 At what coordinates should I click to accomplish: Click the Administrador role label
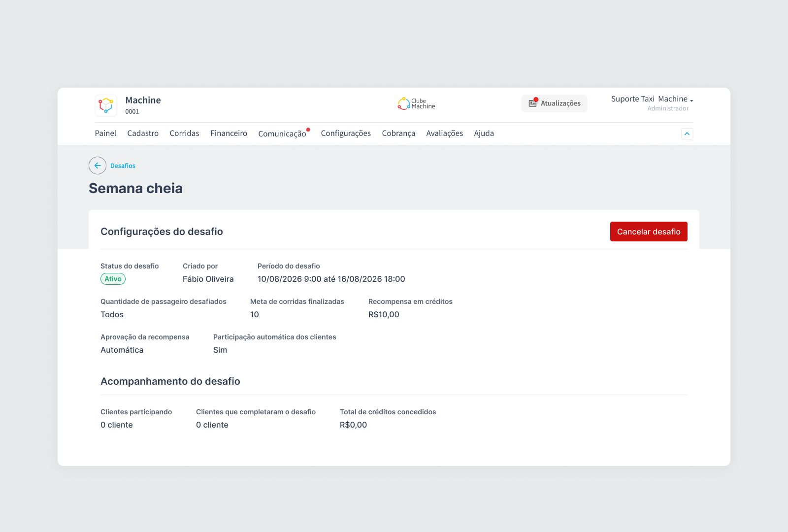point(668,108)
